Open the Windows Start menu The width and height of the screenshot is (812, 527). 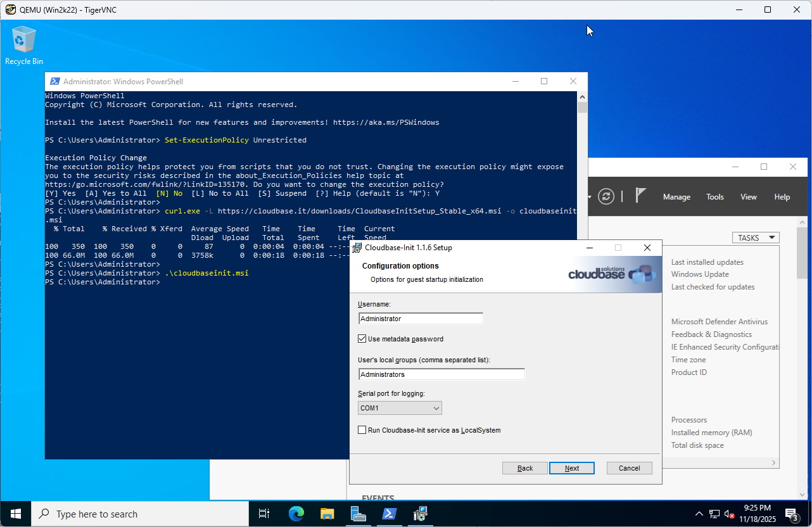(15, 514)
